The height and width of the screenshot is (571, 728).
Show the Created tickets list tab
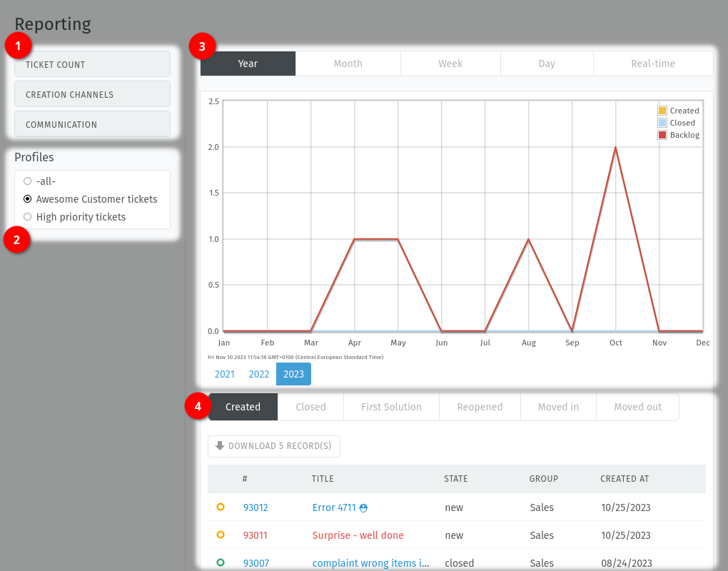[x=243, y=407]
